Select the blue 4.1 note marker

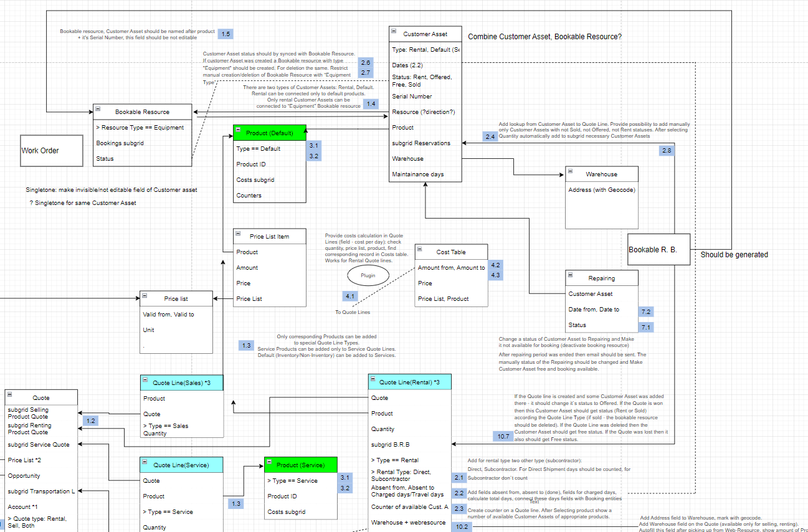(x=351, y=297)
